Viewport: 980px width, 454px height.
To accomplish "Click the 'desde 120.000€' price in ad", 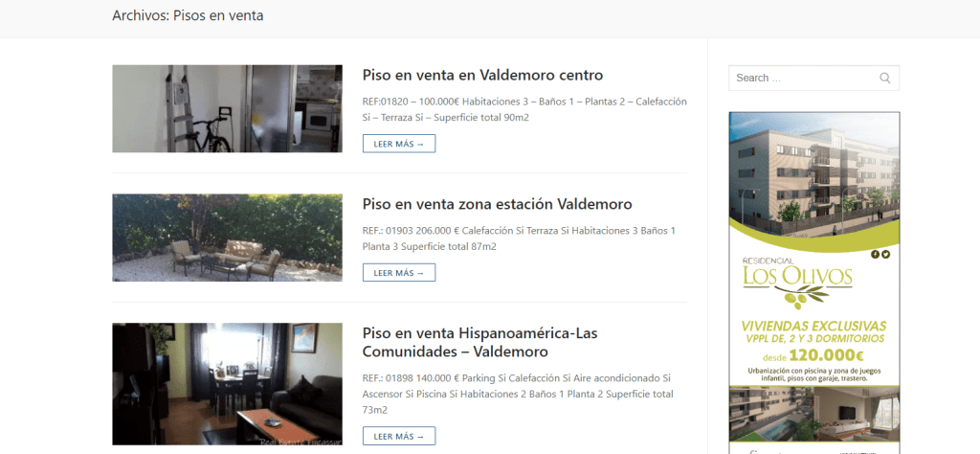I will [814, 355].
